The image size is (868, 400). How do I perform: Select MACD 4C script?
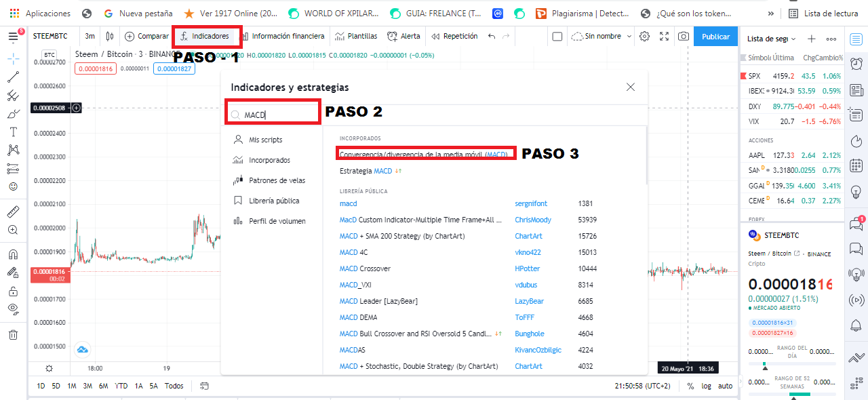point(353,252)
